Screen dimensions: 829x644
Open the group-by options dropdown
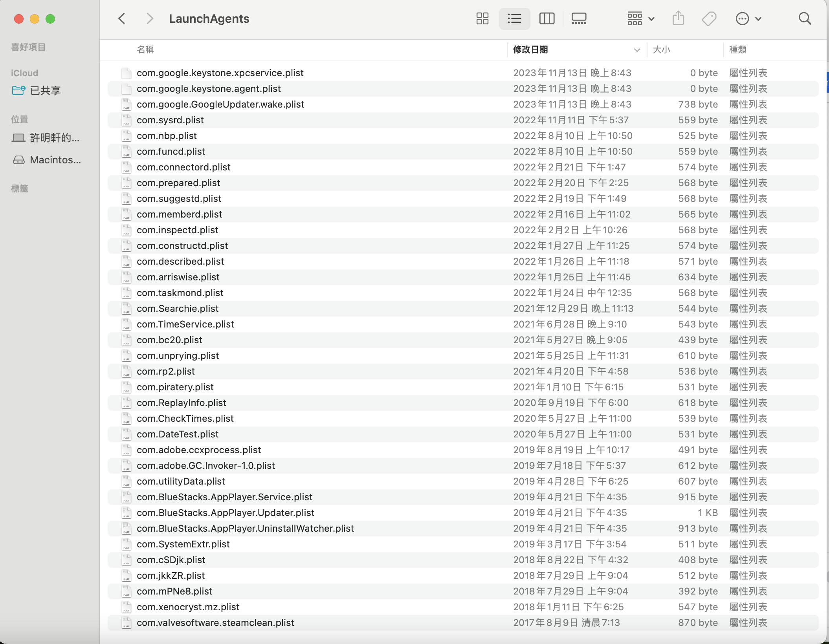(x=640, y=18)
